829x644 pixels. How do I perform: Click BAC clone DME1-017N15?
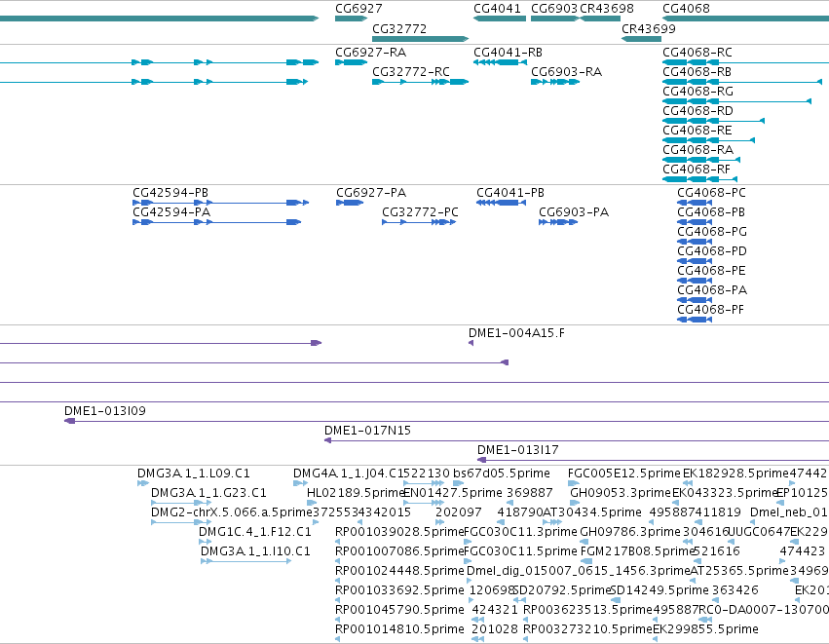coord(367,431)
